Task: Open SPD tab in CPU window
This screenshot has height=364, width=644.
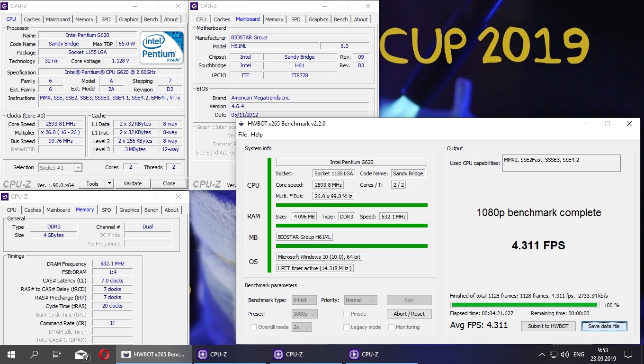Action: click(106, 19)
